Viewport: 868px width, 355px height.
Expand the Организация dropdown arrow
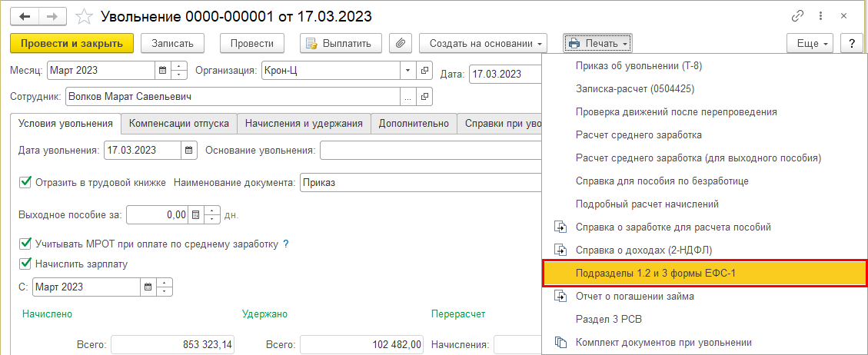[x=408, y=71]
